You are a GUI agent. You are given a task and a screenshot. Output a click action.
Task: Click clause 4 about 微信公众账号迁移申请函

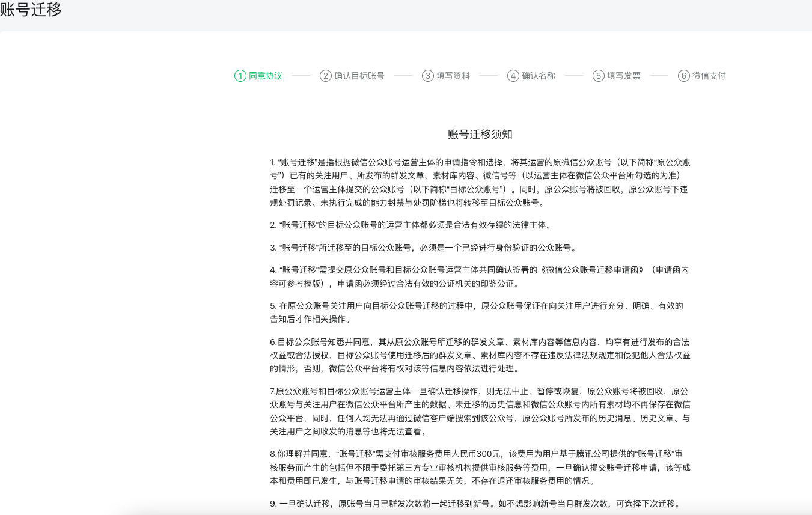(x=480, y=276)
